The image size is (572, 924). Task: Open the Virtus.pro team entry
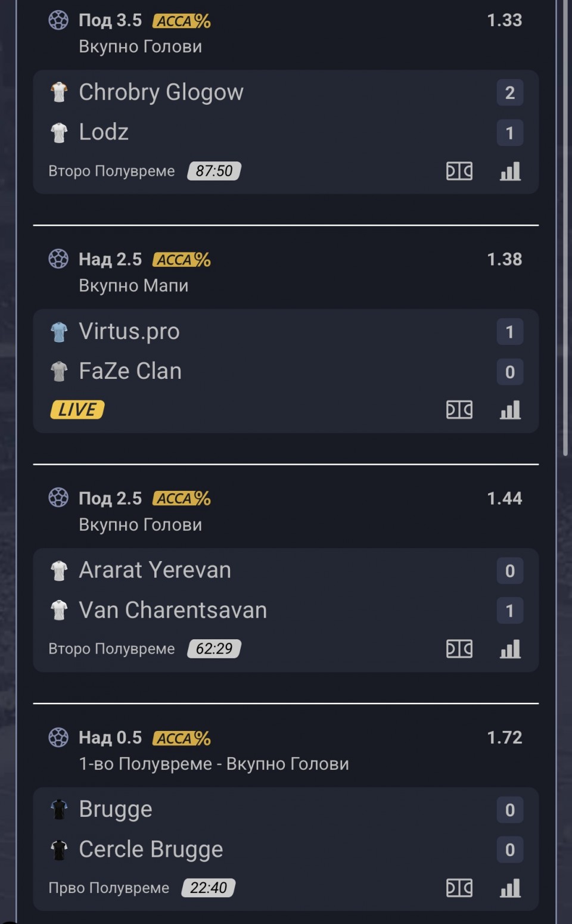[129, 331]
